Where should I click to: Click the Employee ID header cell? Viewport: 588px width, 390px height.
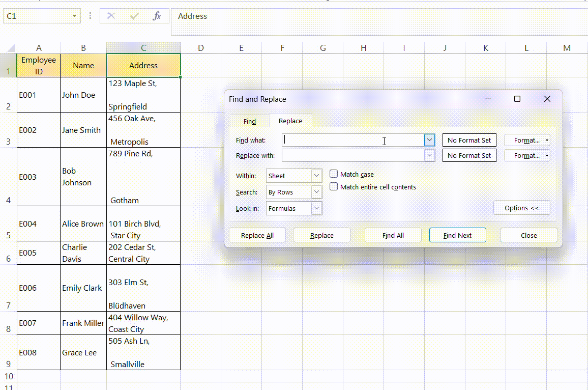39,66
